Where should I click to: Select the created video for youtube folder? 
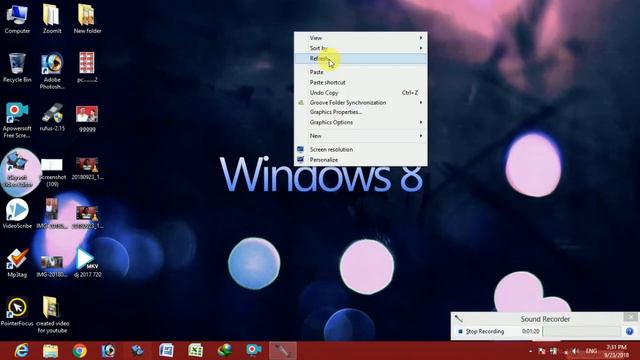click(x=52, y=315)
